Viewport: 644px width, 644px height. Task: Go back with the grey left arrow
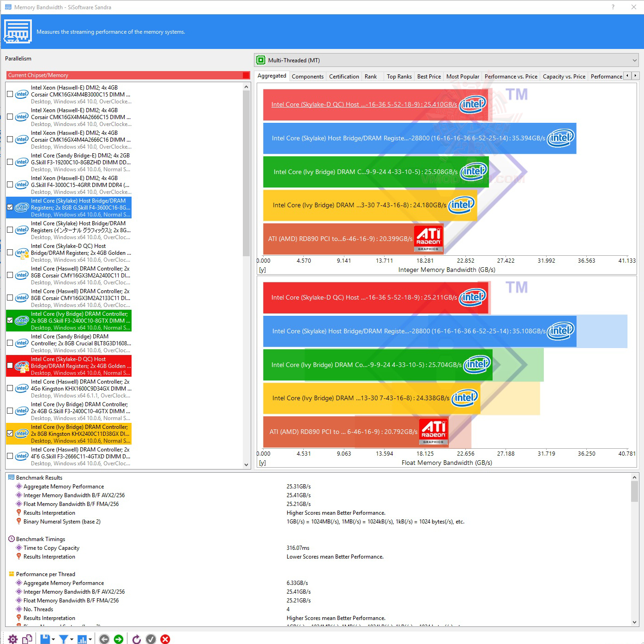(104, 639)
